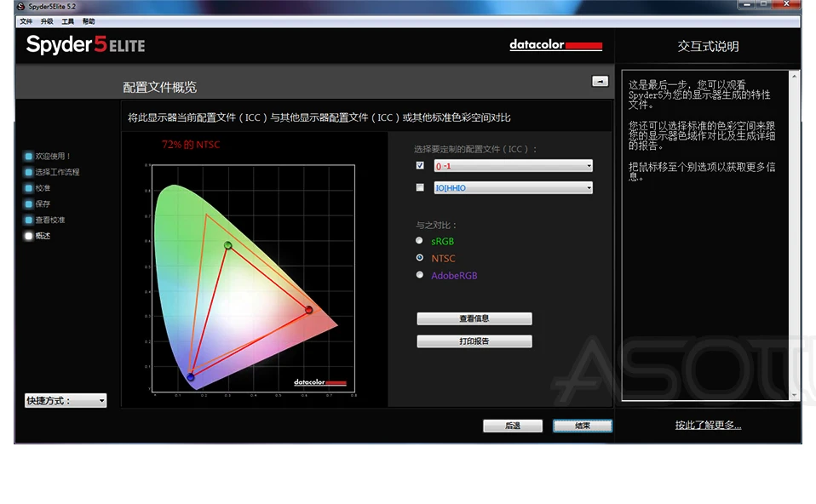Click the 交互式说明 panel title

pos(709,46)
